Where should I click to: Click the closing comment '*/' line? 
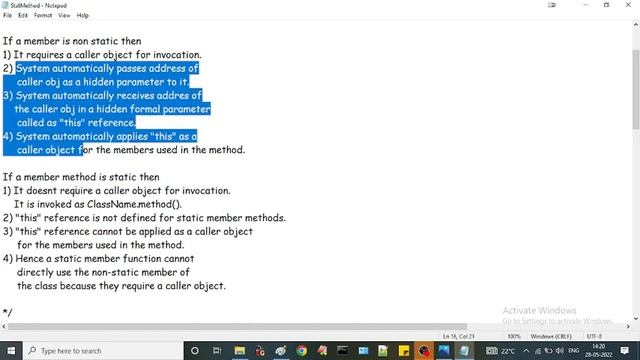coord(7,313)
